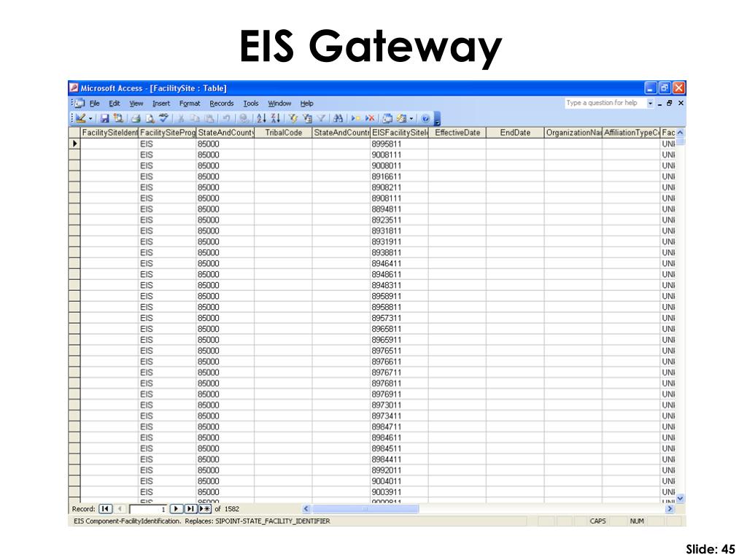Toggle the Apply Filter funnel icon
This screenshot has width=747, height=560.
click(321, 118)
